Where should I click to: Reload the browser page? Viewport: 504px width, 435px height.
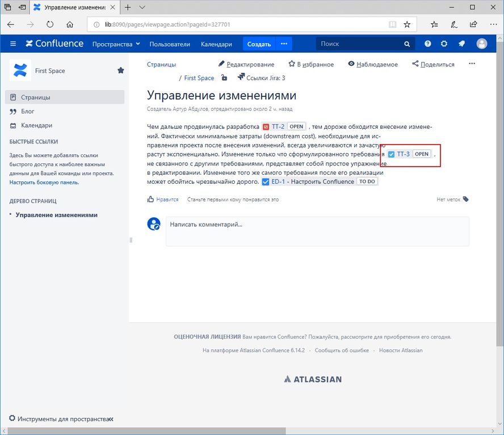(x=50, y=24)
